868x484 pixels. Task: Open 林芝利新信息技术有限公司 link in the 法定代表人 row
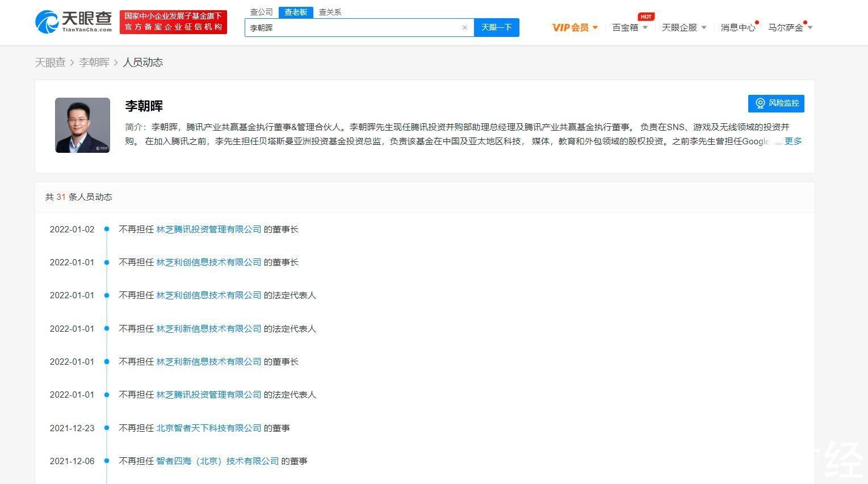(209, 329)
